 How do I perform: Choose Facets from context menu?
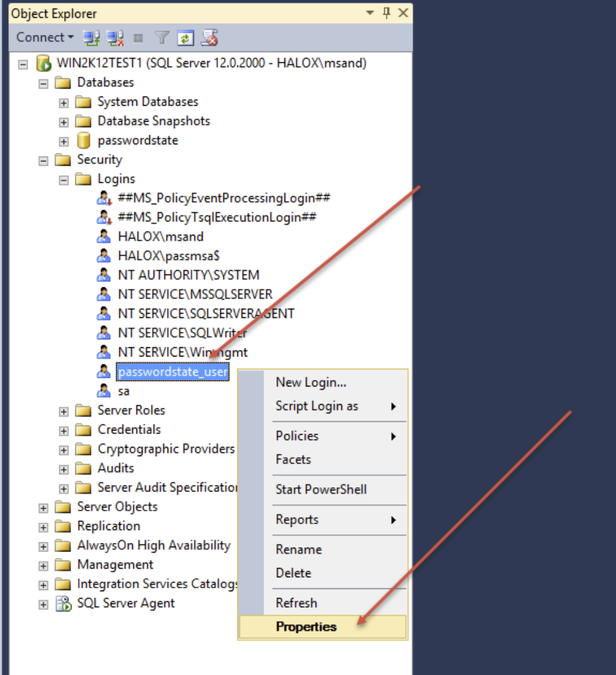pos(323,459)
